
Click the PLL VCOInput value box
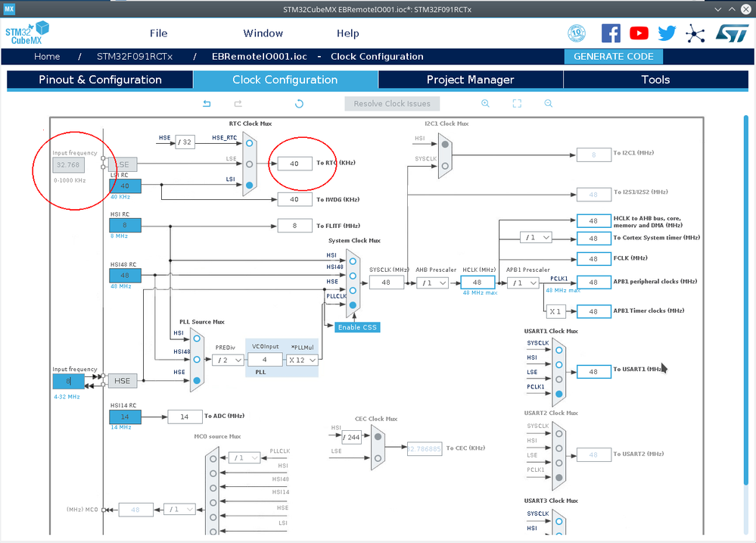pyautogui.click(x=265, y=360)
